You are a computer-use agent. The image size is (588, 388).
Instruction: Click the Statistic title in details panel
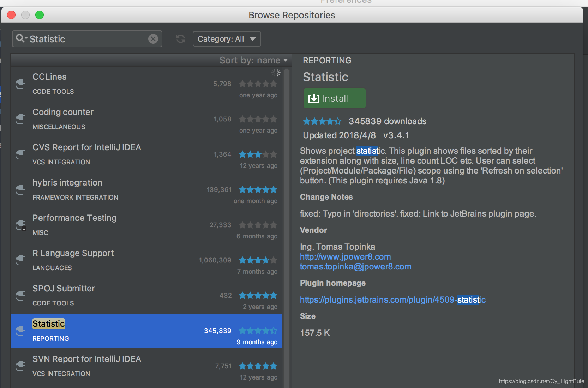[x=325, y=77]
